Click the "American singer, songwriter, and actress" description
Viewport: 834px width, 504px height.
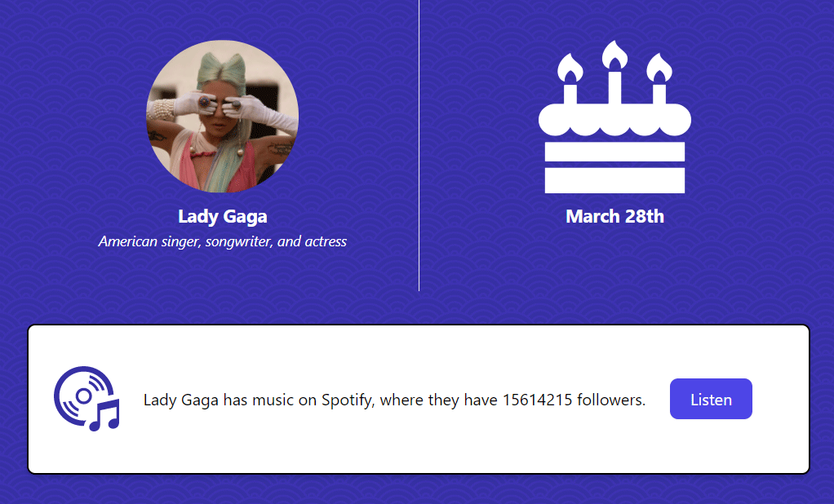tap(222, 241)
